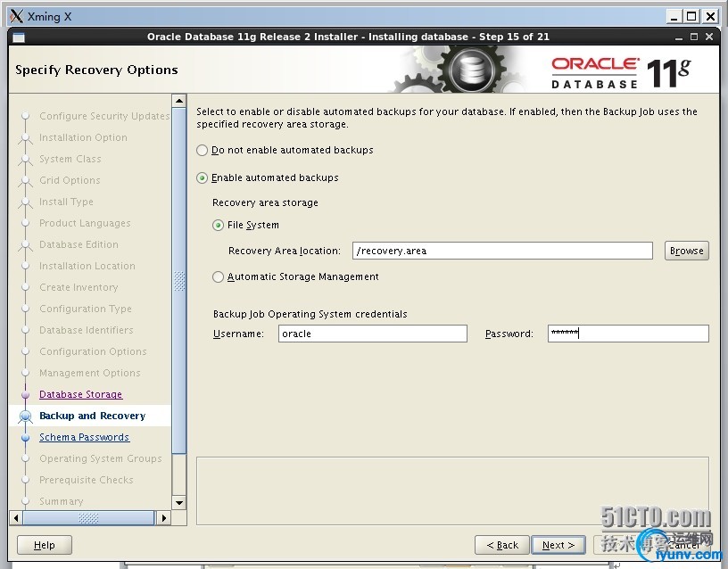Click "Management Options" step text
728x569 pixels.
(x=89, y=373)
